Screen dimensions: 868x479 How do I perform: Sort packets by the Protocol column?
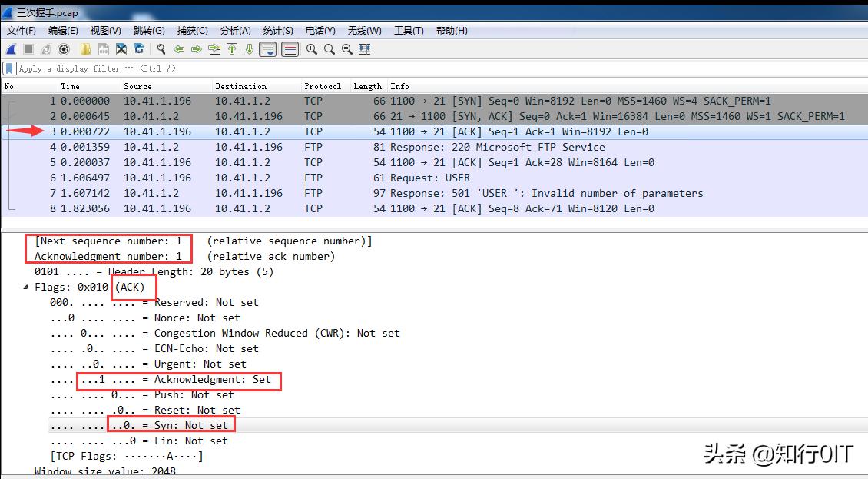323,86
